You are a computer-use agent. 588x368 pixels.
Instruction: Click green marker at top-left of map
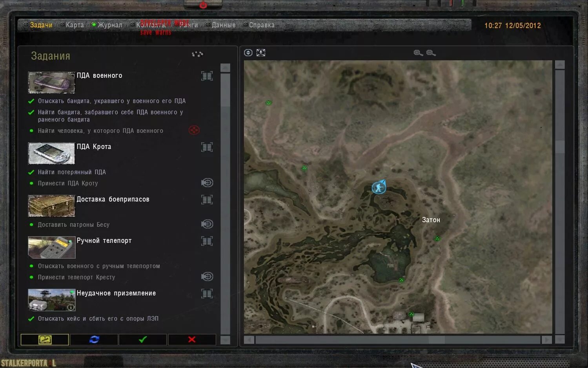[x=268, y=103]
